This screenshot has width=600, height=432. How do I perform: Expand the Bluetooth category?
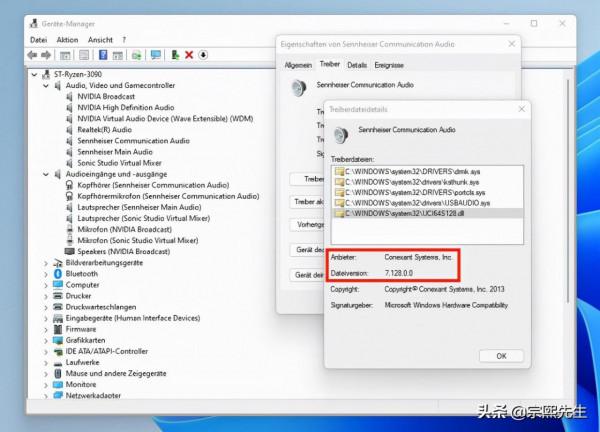(46, 274)
